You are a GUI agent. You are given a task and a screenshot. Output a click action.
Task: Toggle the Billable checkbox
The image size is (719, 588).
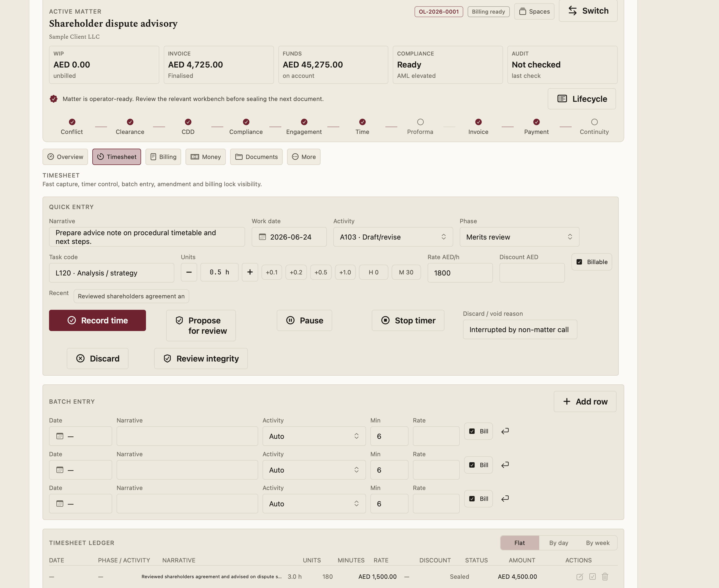pyautogui.click(x=579, y=262)
